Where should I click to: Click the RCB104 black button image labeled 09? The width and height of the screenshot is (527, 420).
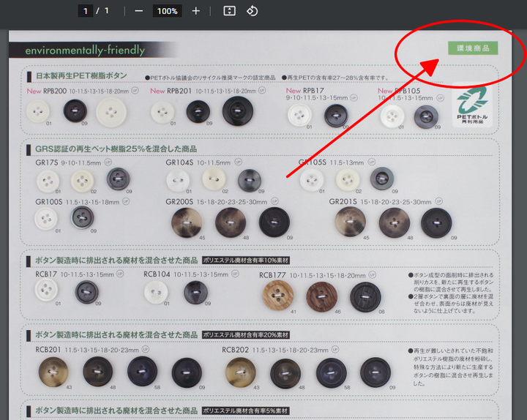click(x=195, y=293)
